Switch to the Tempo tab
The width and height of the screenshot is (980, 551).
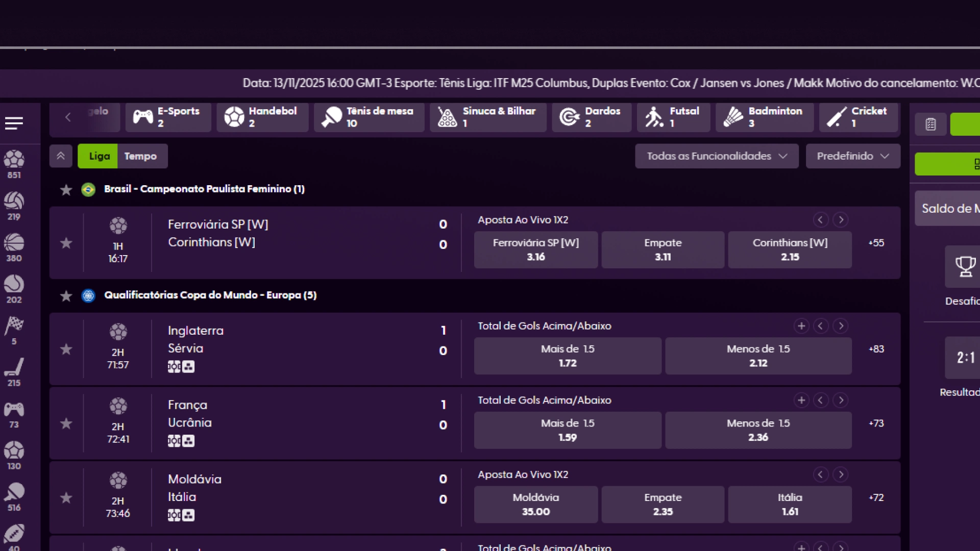[141, 156]
